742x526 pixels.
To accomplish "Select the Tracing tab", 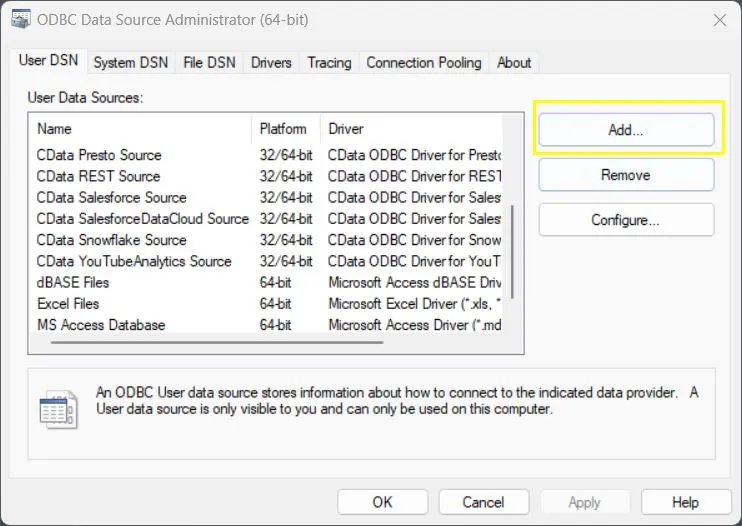I will point(329,62).
